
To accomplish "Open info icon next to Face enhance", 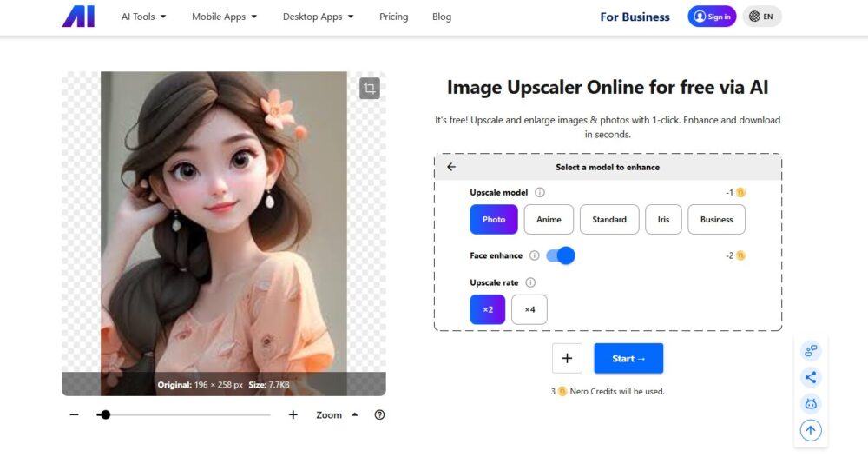I will 534,255.
